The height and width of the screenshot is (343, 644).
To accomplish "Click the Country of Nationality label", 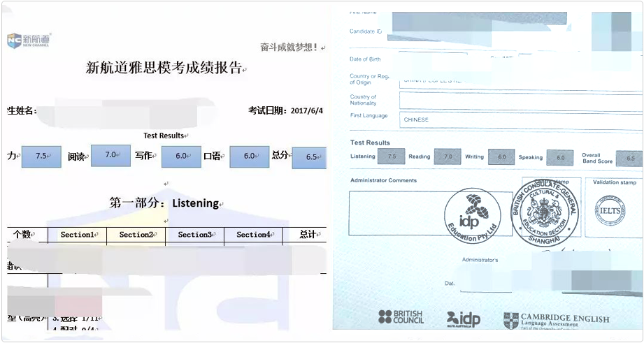I will pyautogui.click(x=363, y=100).
